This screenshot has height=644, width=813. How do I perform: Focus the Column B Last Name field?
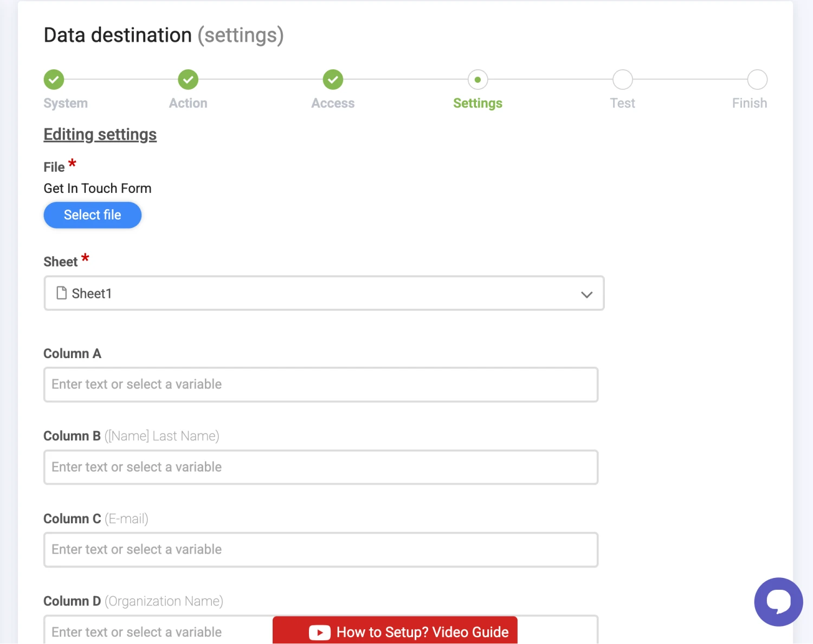[x=320, y=467]
